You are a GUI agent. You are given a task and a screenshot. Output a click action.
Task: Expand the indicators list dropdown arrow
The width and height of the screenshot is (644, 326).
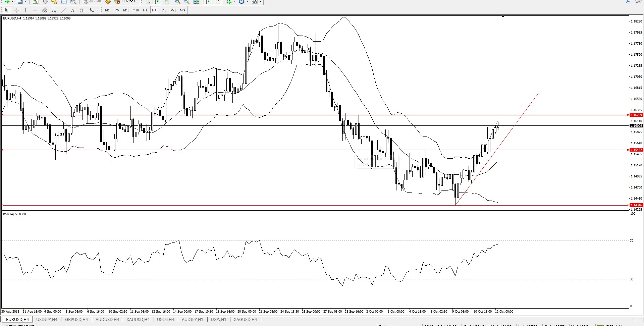(234, 2)
